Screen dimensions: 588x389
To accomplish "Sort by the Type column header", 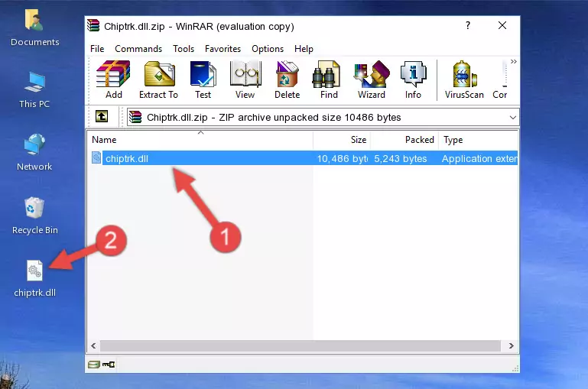I will 479,140.
